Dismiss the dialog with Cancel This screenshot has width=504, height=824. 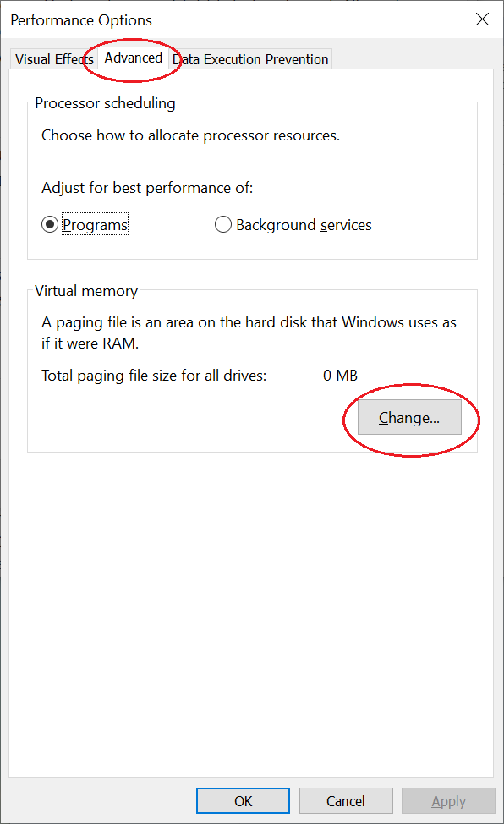point(346,801)
